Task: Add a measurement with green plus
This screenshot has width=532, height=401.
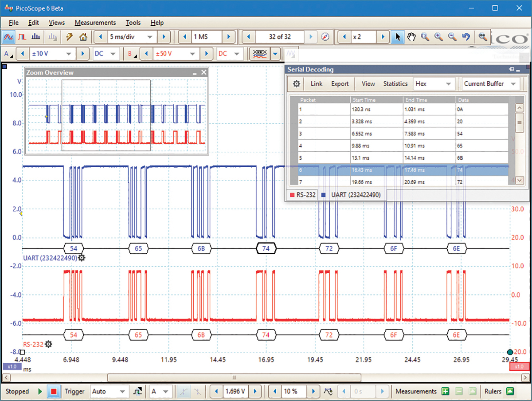Action: (x=445, y=391)
